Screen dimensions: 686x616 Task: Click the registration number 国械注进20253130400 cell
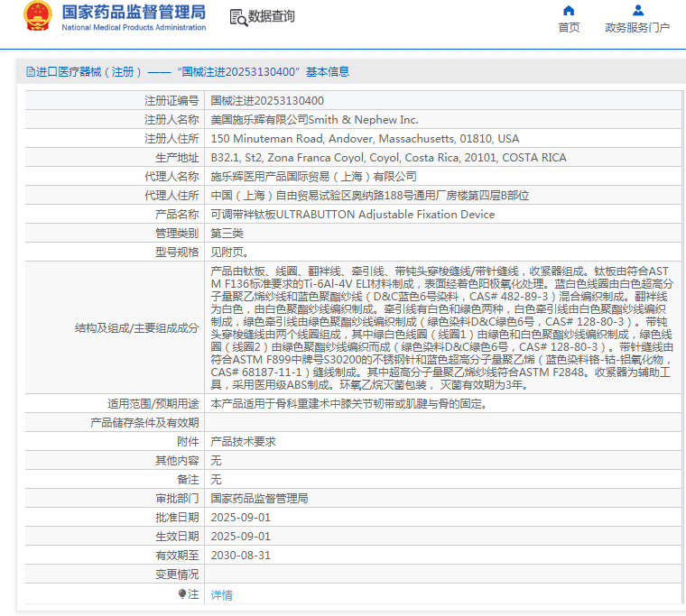266,101
